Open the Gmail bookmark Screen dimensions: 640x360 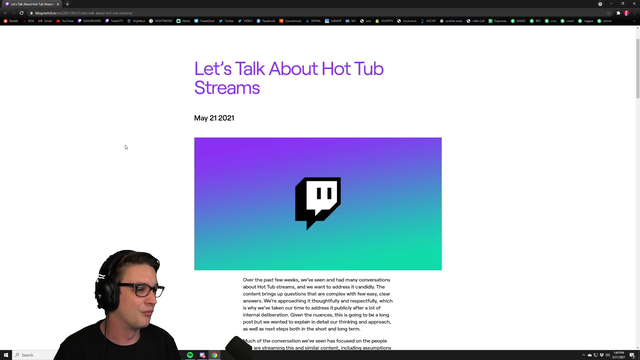pos(45,21)
